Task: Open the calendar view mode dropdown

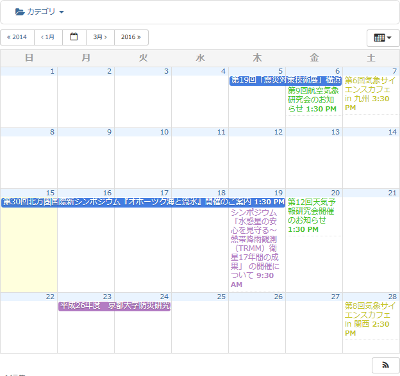Action: click(x=383, y=38)
